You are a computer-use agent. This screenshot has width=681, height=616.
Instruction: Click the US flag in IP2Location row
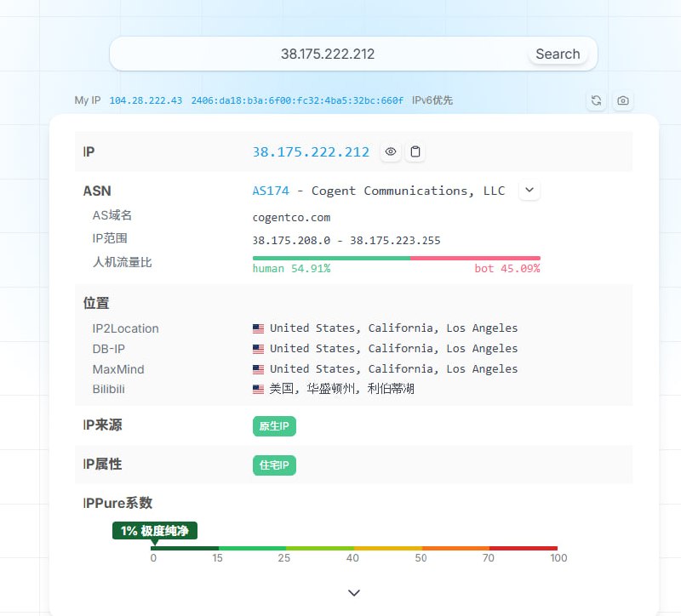click(x=259, y=328)
